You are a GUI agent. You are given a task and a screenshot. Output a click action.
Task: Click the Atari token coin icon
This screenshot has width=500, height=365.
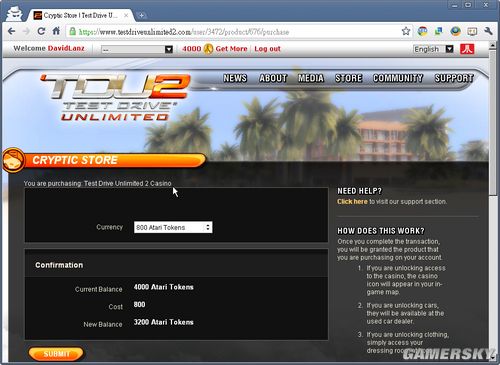pos(208,49)
